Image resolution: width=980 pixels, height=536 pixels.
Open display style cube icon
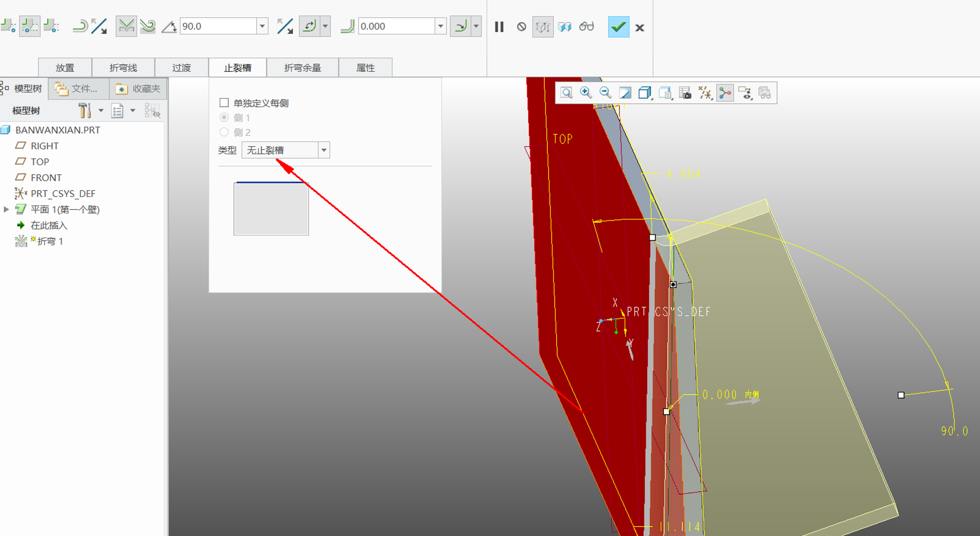click(x=645, y=93)
